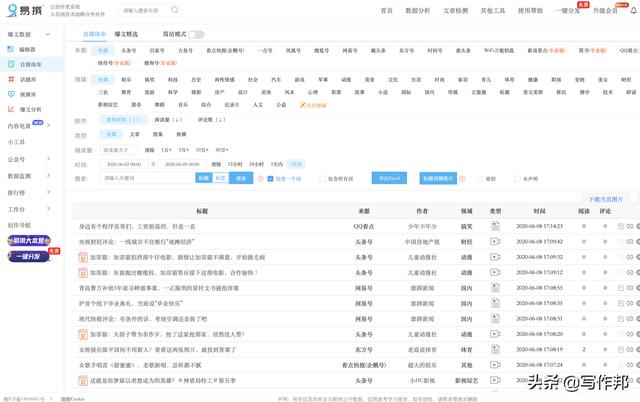Open 爆文分析 in the sidebar
The width and height of the screenshot is (640, 402).
(x=30, y=109)
